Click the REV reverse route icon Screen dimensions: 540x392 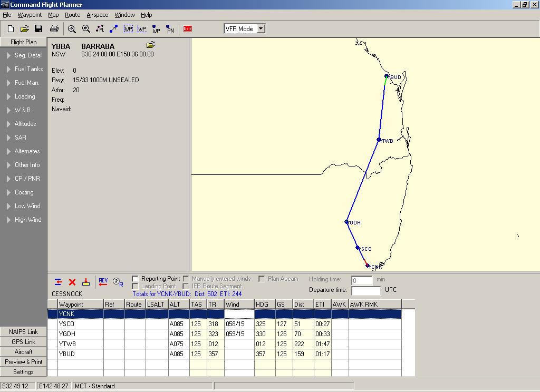pyautogui.click(x=103, y=282)
